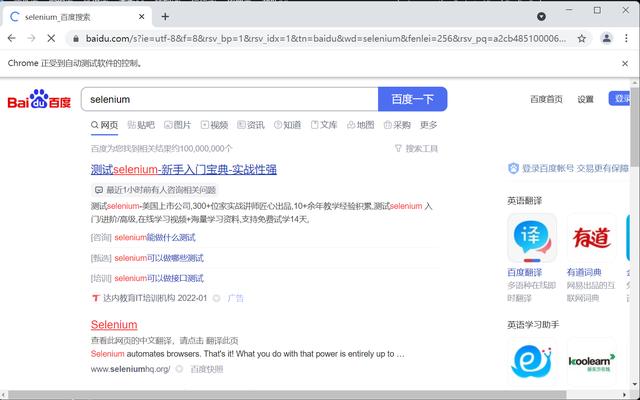Viewport: 640px width, 400px height.
Task: Click the 有道 app icon
Action: (x=591, y=238)
